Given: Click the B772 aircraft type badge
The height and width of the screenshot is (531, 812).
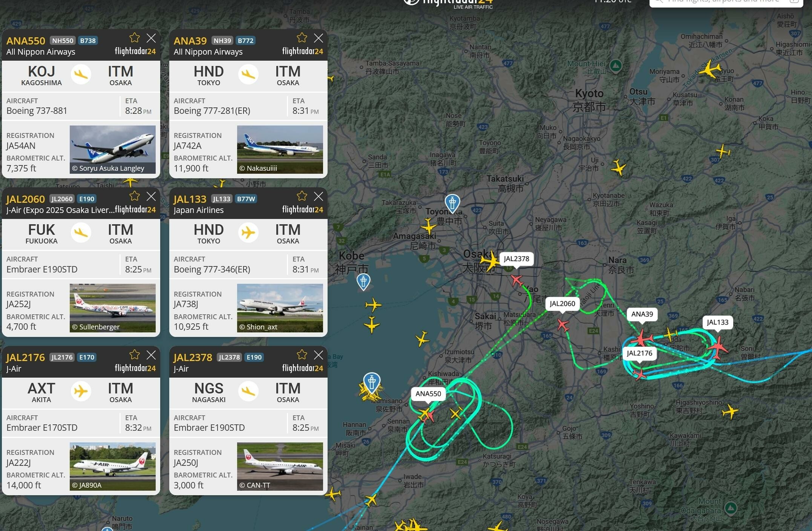Looking at the screenshot, I should [246, 40].
